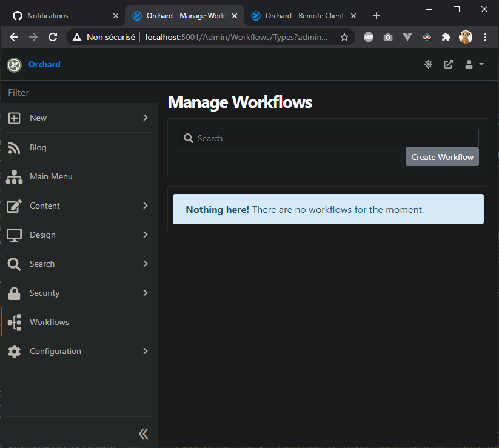The image size is (499, 448).
Task: Expand the Search submenu chevron
Action: pos(144,264)
